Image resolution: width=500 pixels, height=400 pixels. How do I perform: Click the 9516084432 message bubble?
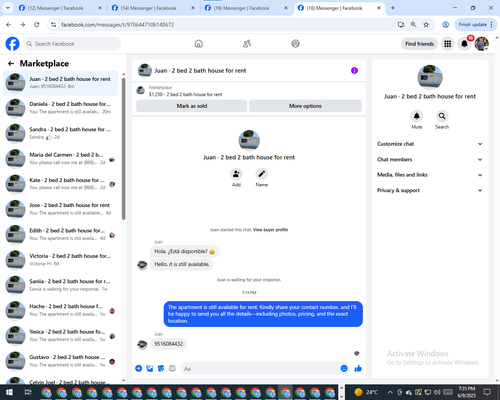click(x=169, y=344)
